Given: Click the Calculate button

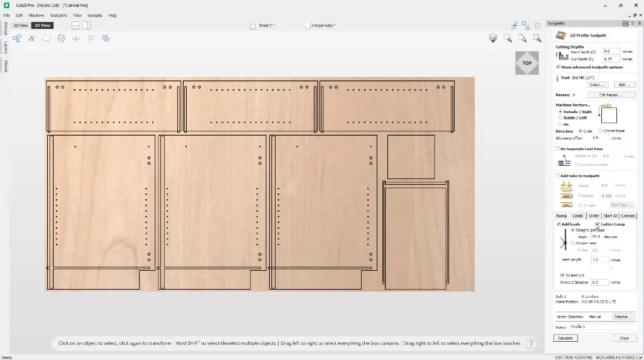Looking at the screenshot, I should (x=565, y=338).
